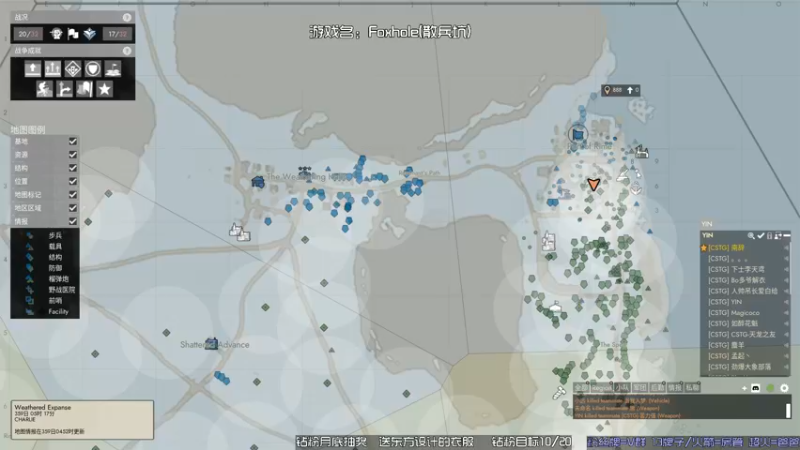This screenshot has height=450, width=800.
Task: Open the flag-on-hill war achievement icon
Action: (x=113, y=68)
